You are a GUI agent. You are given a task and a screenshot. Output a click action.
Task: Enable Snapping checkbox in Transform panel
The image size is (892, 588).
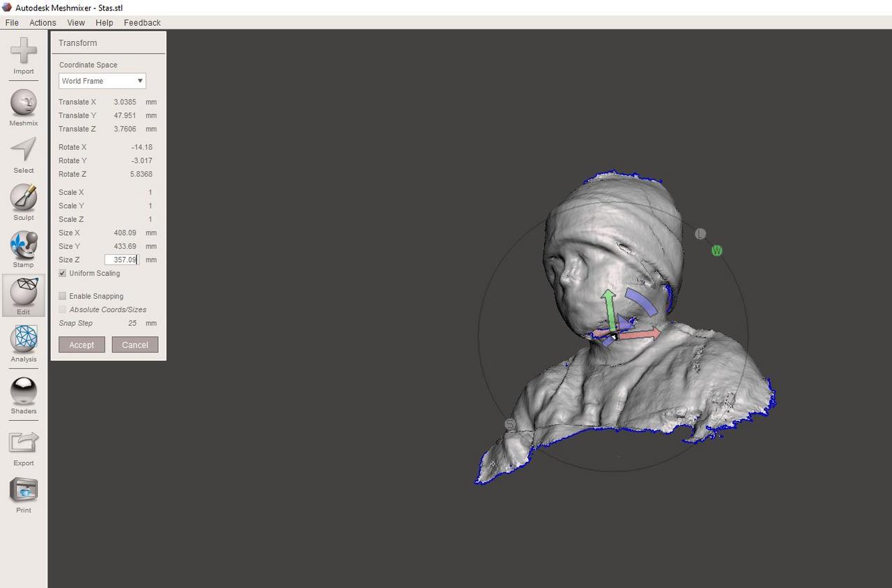pyautogui.click(x=63, y=296)
